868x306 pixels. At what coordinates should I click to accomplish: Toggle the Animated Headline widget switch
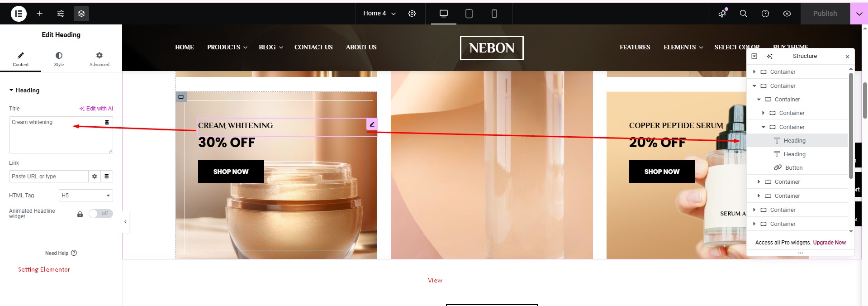(x=100, y=214)
